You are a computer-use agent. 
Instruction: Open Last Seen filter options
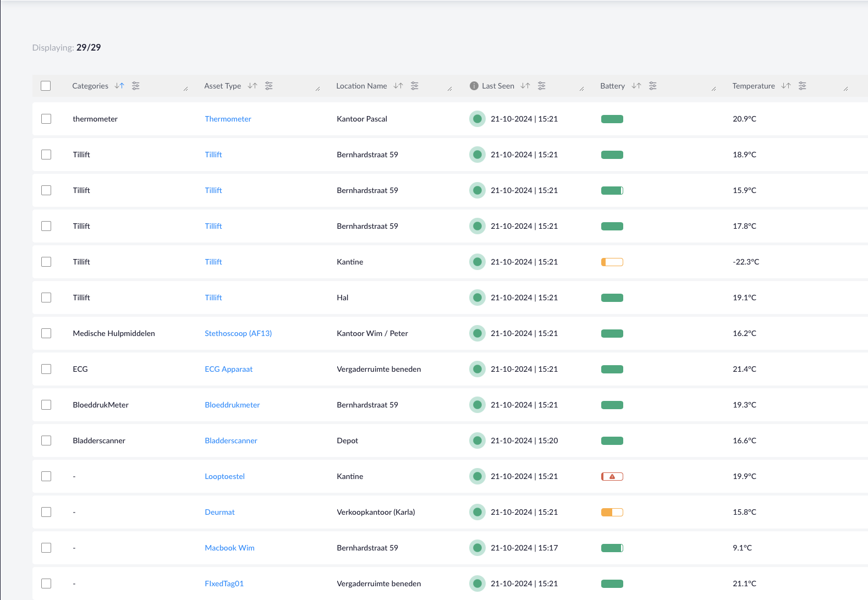click(x=542, y=86)
